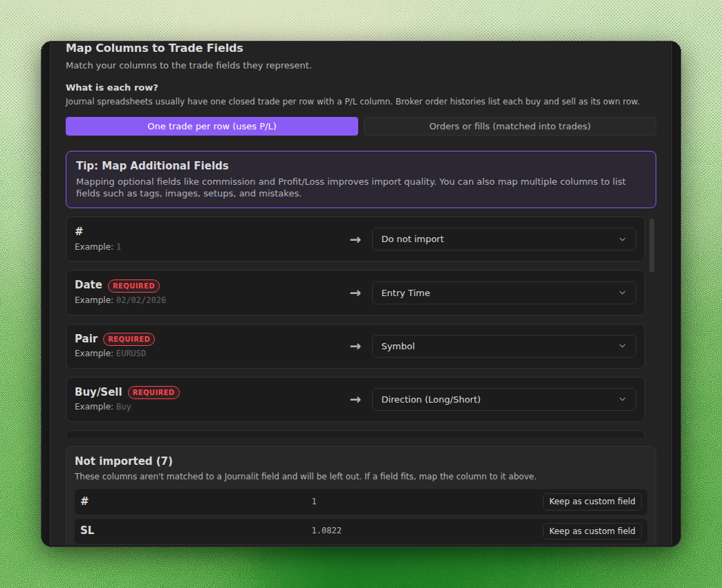This screenshot has height=588, width=722.
Task: Select the "One trade per row (uses P/L)" option
Action: click(x=212, y=126)
